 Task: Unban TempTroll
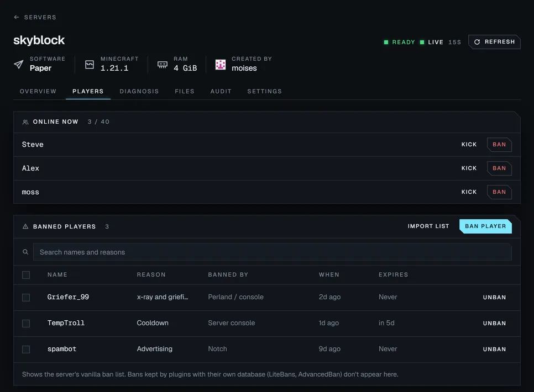(x=495, y=324)
